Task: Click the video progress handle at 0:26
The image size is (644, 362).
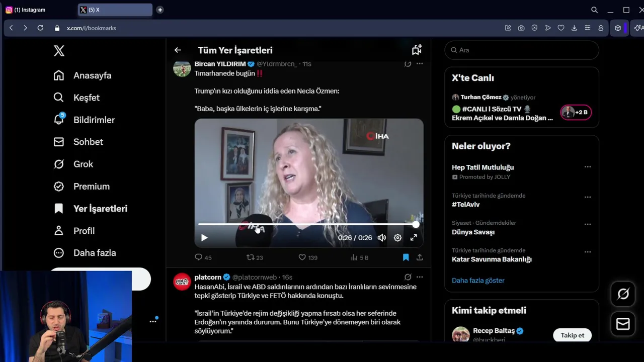Action: point(416,224)
